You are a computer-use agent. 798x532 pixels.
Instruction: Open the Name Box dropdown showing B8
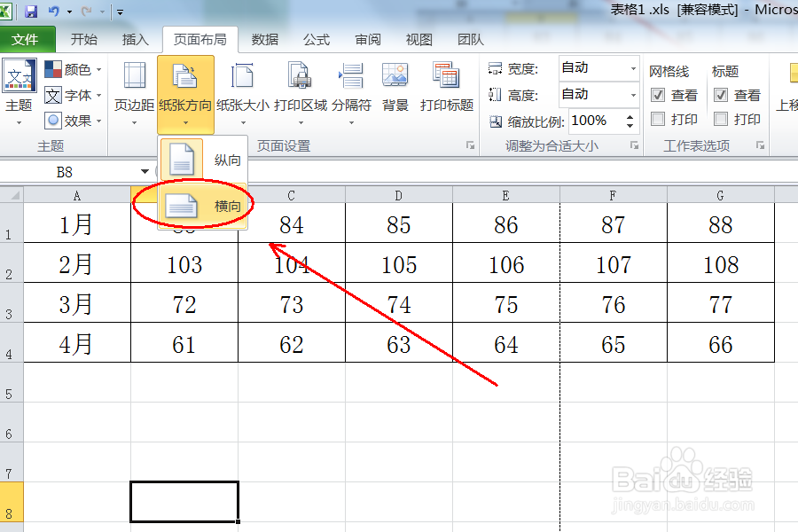click(145, 170)
